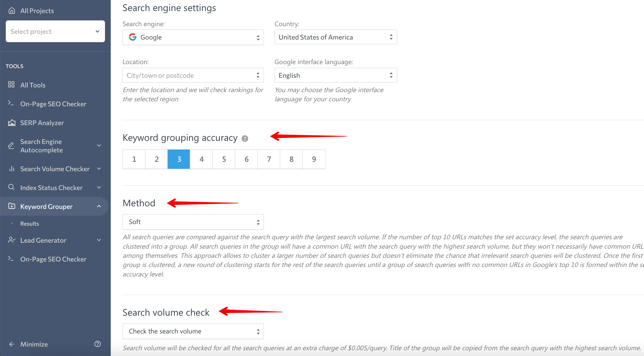Screen dimensions: 644x356
Task: Open the first On-Page SEO Checker tool
Action: click(x=53, y=104)
